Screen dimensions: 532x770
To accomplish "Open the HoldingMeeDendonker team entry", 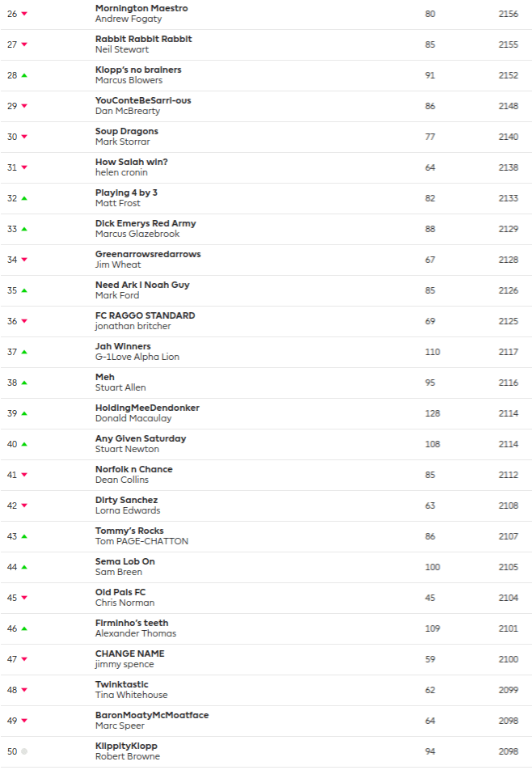I will click(147, 408).
